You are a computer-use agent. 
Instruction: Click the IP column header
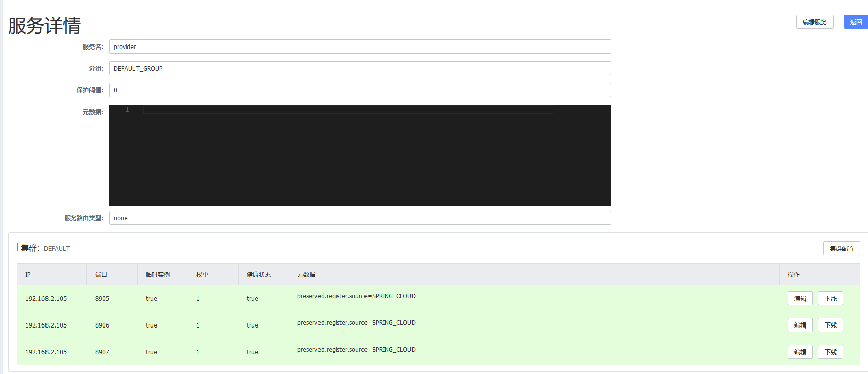coord(28,274)
